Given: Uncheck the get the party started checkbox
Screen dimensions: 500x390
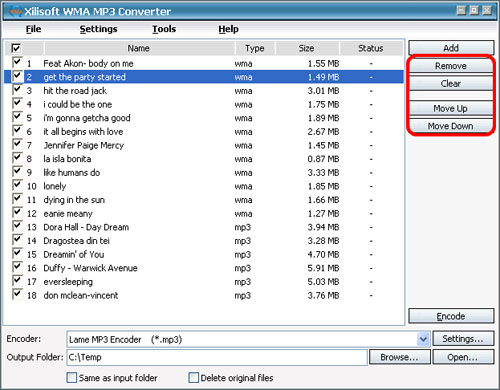Looking at the screenshot, I should pyautogui.click(x=17, y=76).
